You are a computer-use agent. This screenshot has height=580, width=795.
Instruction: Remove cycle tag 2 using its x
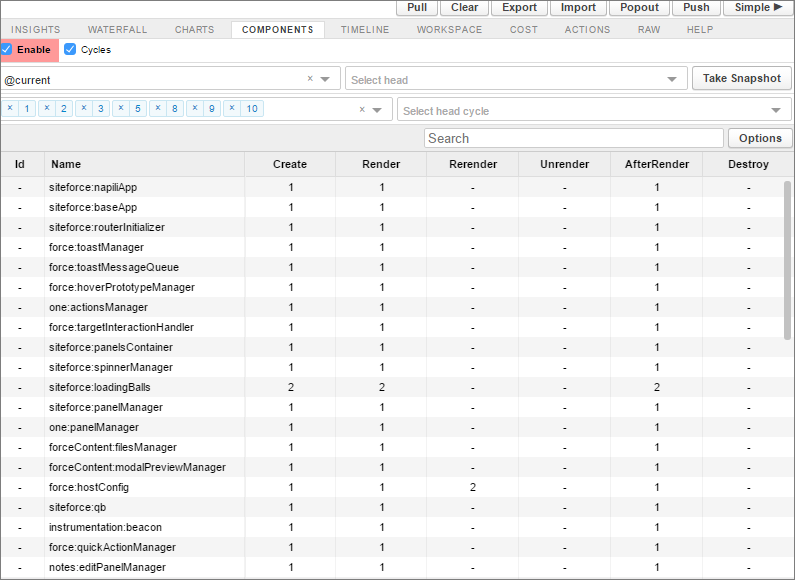[x=47, y=108]
